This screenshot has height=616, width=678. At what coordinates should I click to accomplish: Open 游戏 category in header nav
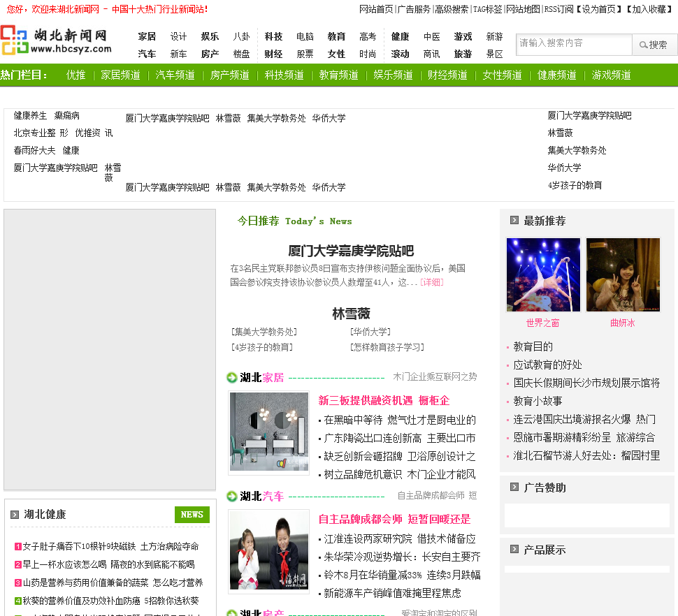click(463, 36)
